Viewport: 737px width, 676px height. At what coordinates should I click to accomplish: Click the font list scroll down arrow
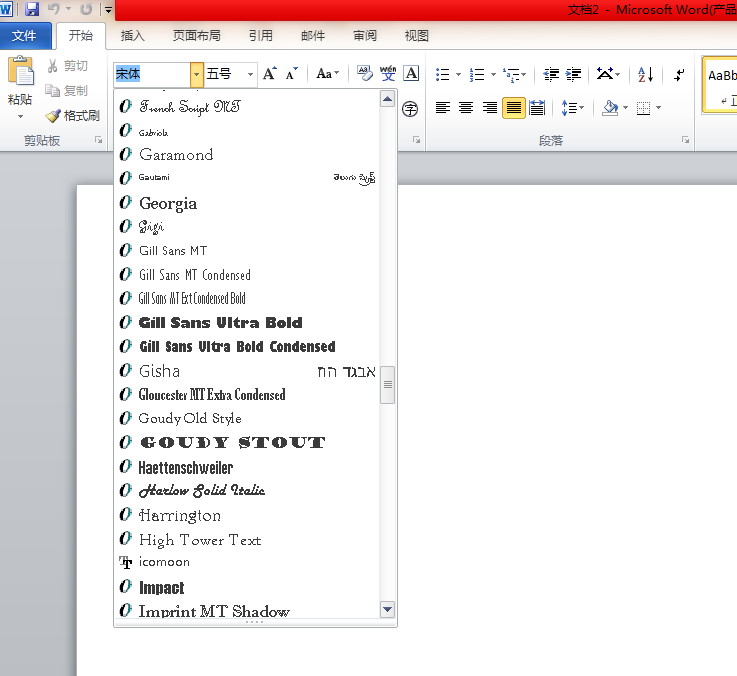387,610
